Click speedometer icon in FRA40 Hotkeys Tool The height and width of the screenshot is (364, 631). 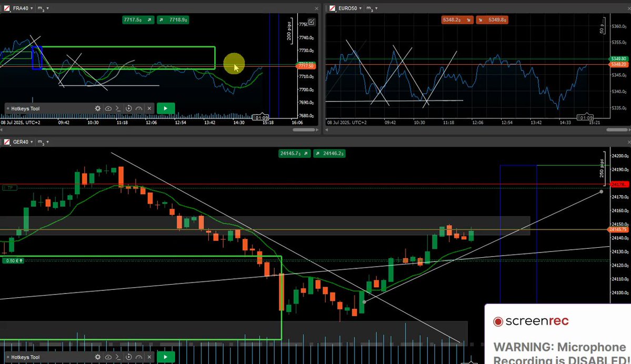[139, 108]
